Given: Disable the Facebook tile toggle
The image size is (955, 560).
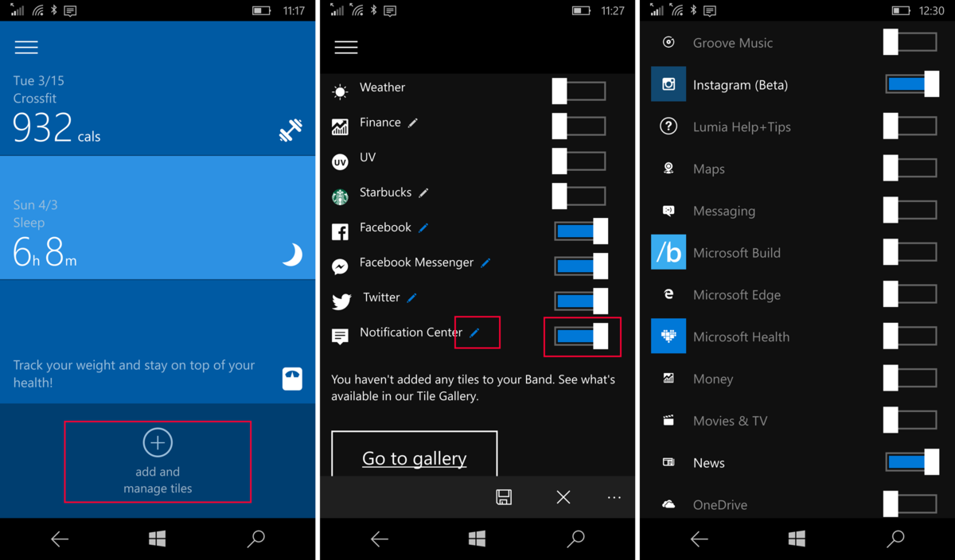Looking at the screenshot, I should click(581, 231).
